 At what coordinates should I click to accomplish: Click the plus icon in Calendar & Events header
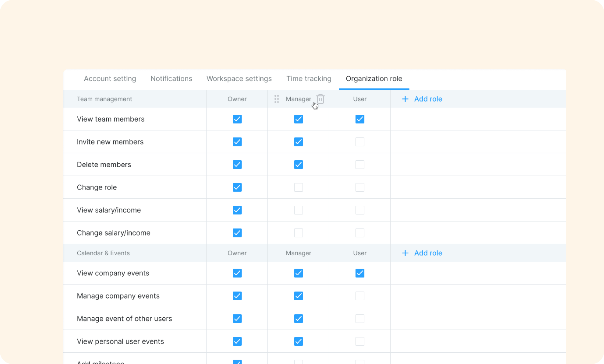point(405,253)
